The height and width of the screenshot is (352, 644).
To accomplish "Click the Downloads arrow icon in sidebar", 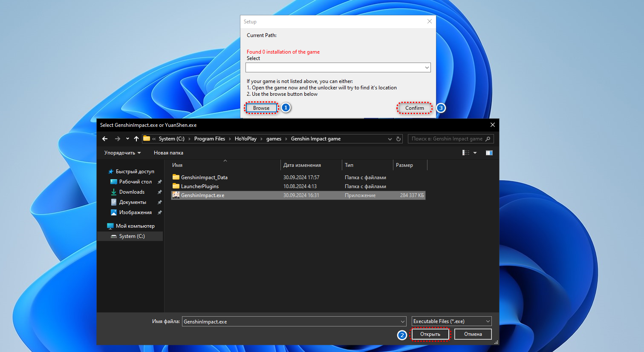I will [x=114, y=192].
